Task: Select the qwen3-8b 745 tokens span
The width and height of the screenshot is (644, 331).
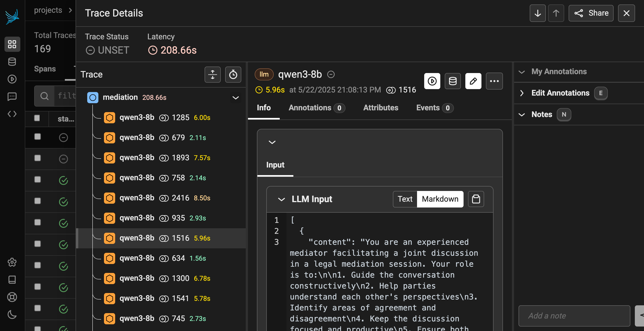Action: point(161,318)
